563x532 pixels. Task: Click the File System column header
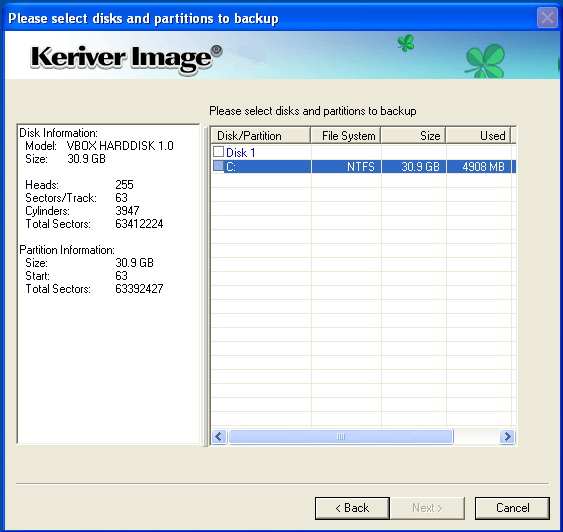346,136
